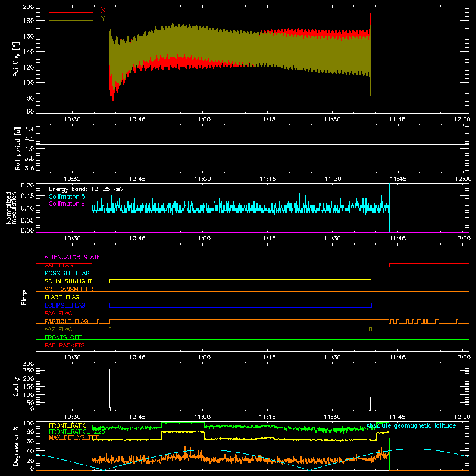Click the 60 tick on Pointing axis

point(30,111)
